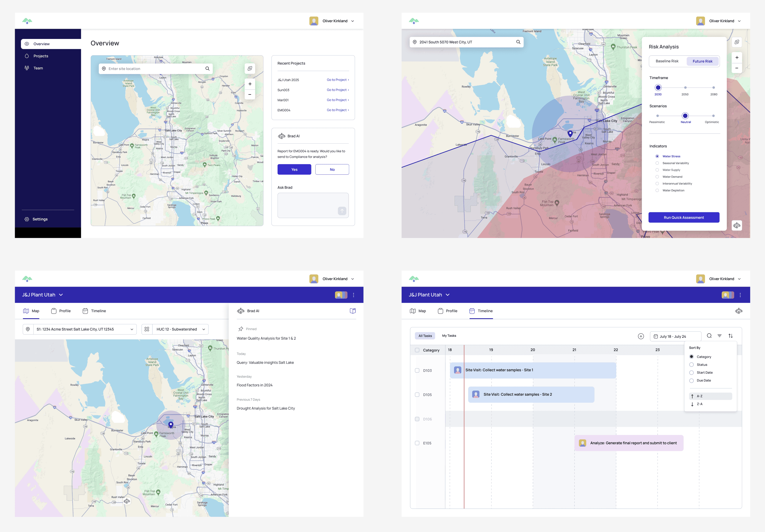Expand the Oliver Kirkland user menu on the Brad AI screen
The width and height of the screenshot is (765, 532).
tap(352, 279)
